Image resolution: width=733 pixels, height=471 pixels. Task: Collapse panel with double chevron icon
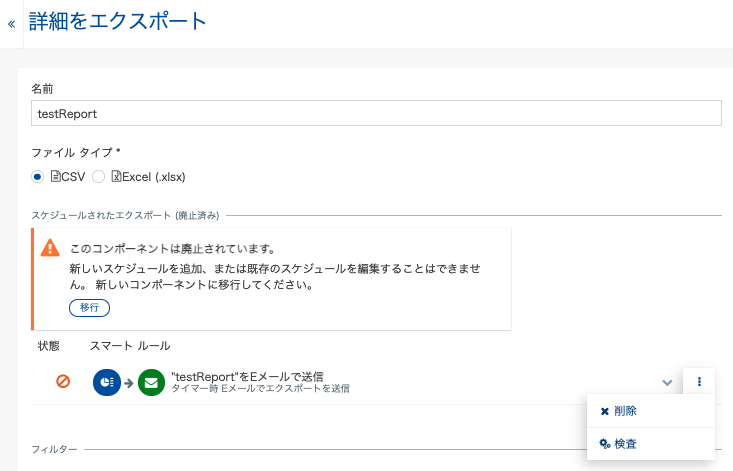coord(11,24)
